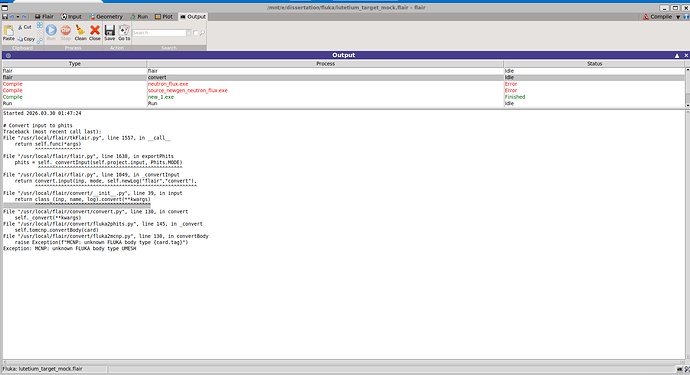Click the '# Convert input to phits' line

(37, 125)
